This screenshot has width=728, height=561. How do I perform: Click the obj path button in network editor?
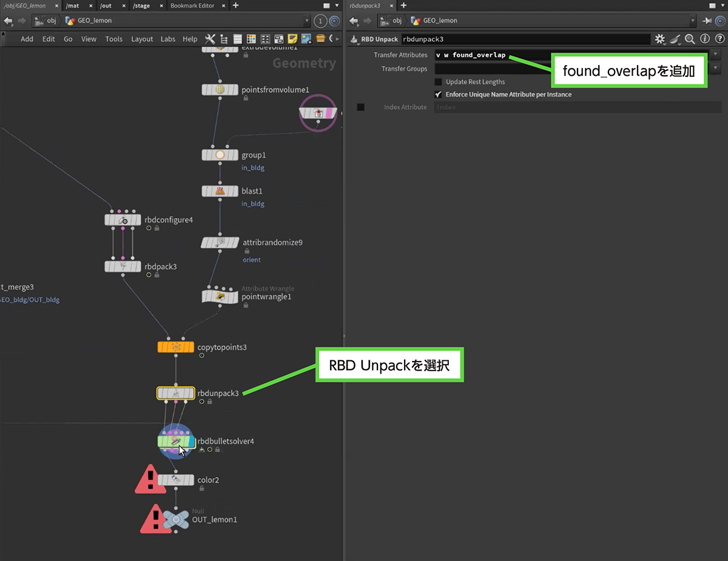pyautogui.click(x=48, y=21)
